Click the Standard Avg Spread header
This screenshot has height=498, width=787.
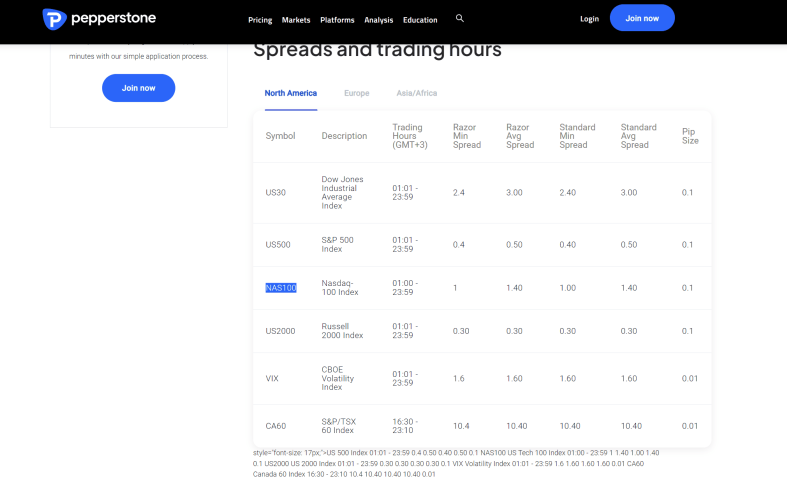coord(638,136)
